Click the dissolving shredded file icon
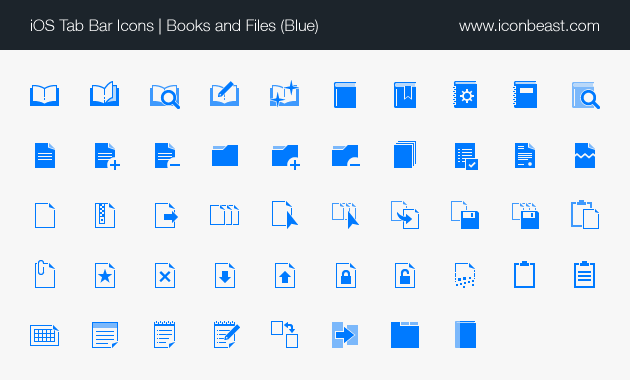This screenshot has height=380, width=630. click(x=465, y=276)
